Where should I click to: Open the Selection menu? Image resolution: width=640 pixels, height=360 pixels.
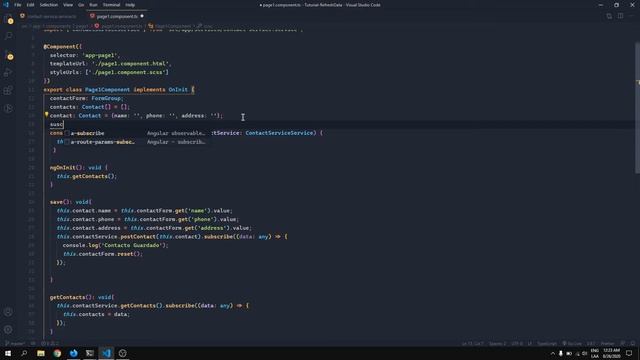click(49, 5)
